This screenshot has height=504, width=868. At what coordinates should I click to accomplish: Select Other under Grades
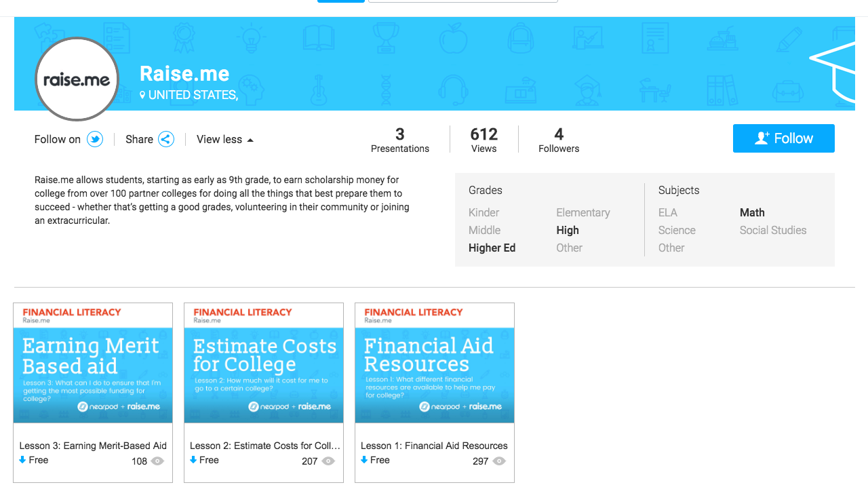[569, 248]
